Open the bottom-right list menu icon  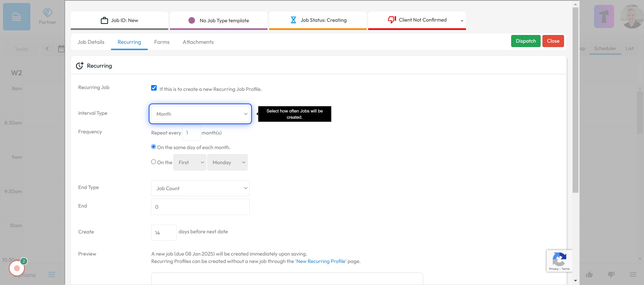pos(633,275)
